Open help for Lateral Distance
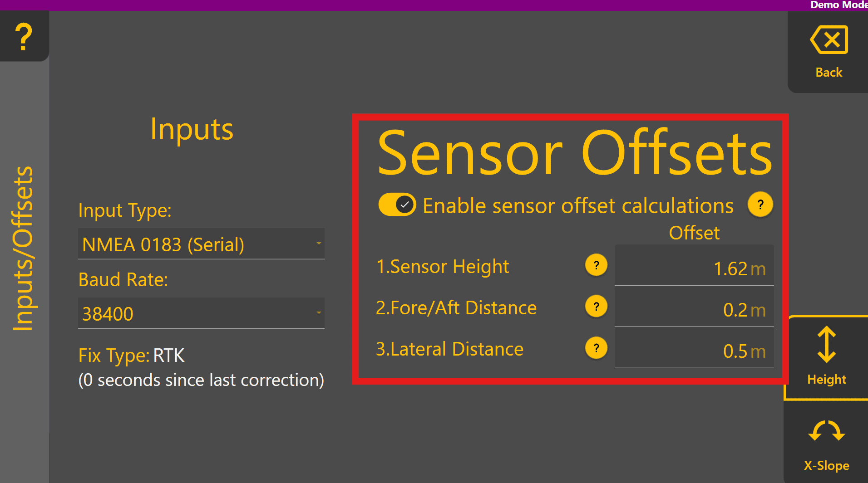 (596, 348)
